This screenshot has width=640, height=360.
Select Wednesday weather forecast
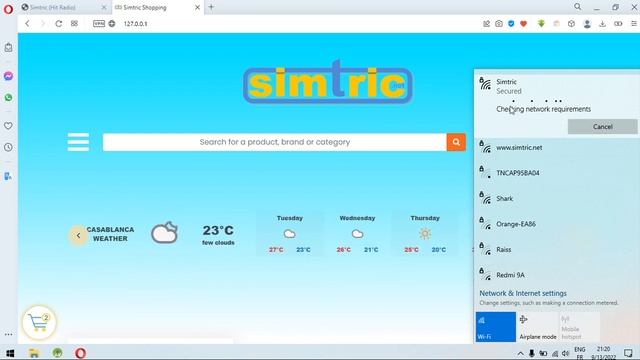(x=357, y=234)
